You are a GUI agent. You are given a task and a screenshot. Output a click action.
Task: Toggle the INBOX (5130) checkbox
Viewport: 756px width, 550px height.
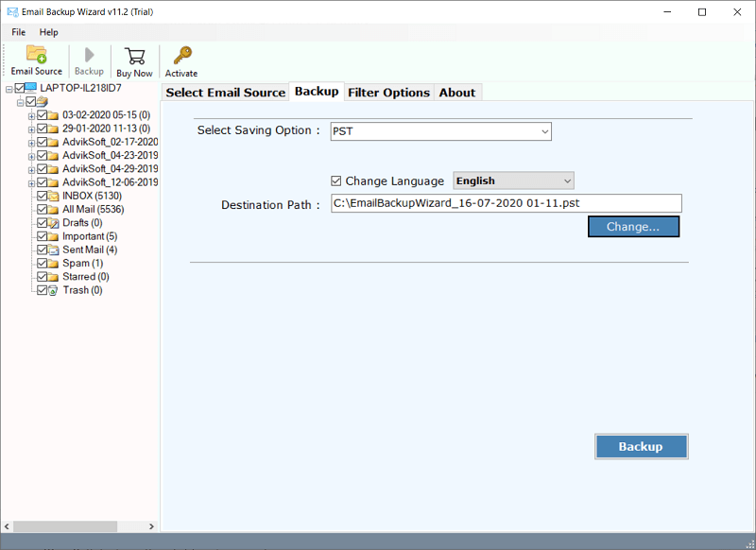point(42,196)
